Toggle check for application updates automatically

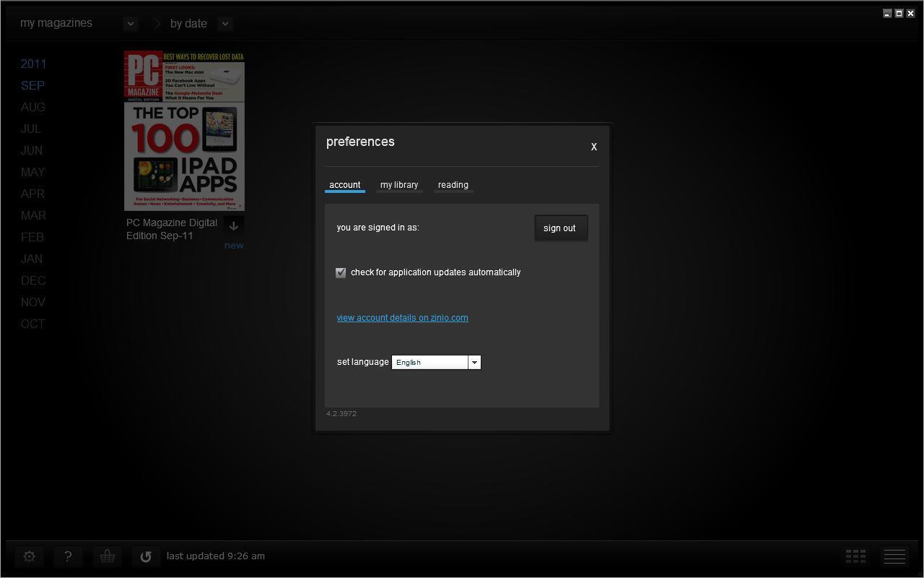[x=341, y=272]
